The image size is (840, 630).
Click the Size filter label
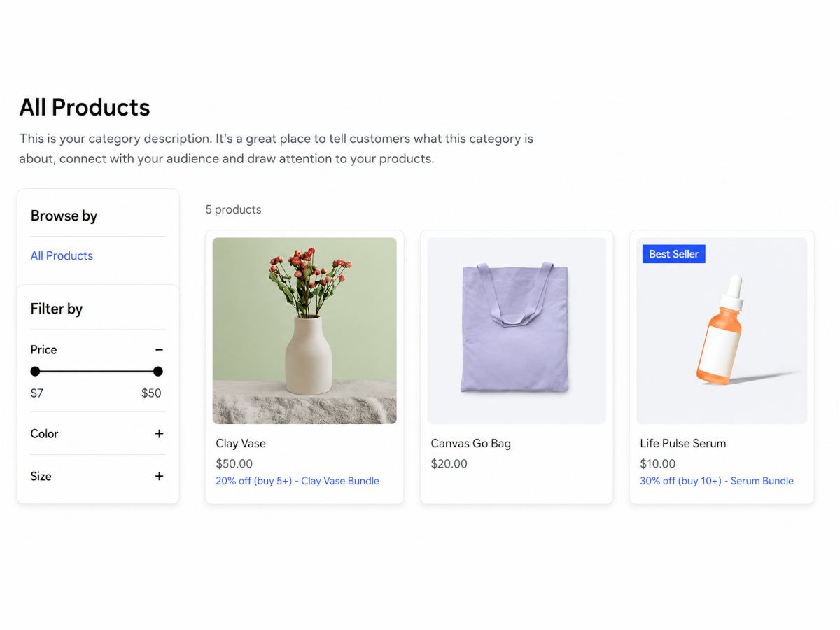point(41,476)
